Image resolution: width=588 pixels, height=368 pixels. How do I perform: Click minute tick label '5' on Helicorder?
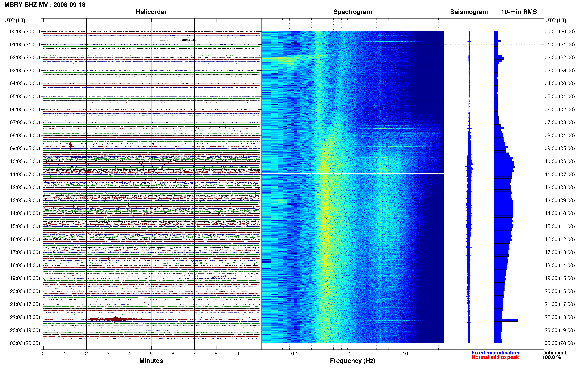151,354
